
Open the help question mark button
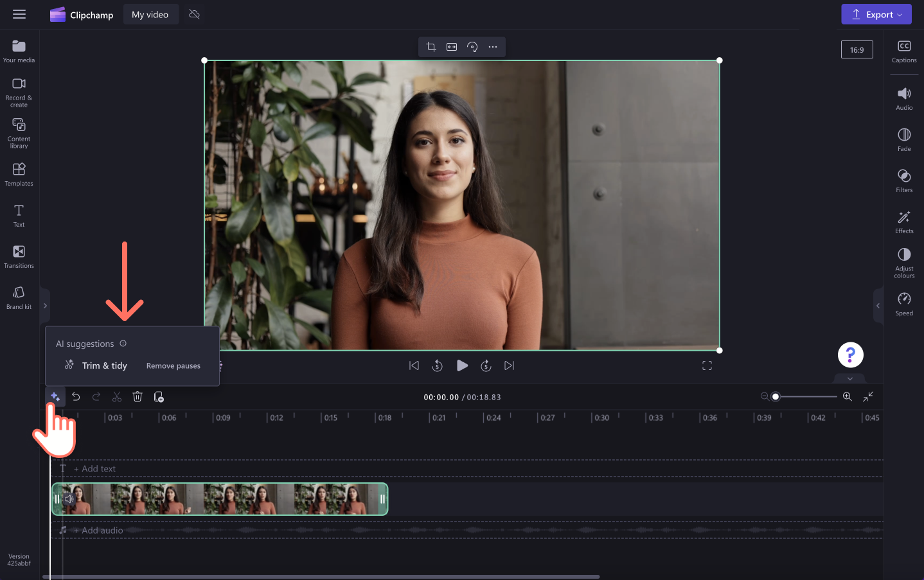[850, 355]
